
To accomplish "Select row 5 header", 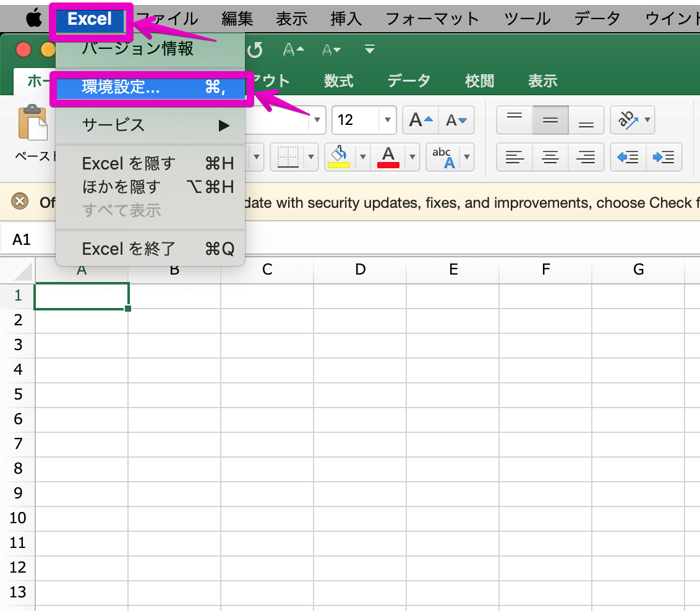I will coord(18,395).
